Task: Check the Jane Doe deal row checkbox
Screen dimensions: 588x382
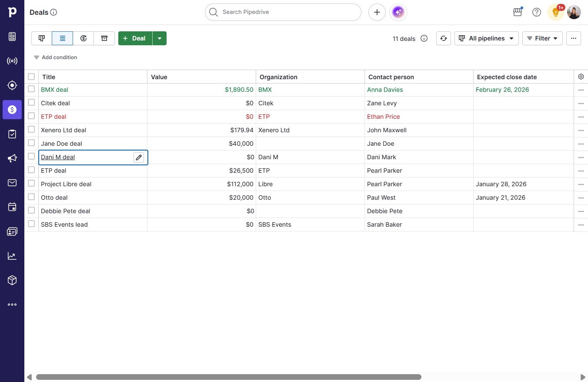Action: [x=31, y=143]
